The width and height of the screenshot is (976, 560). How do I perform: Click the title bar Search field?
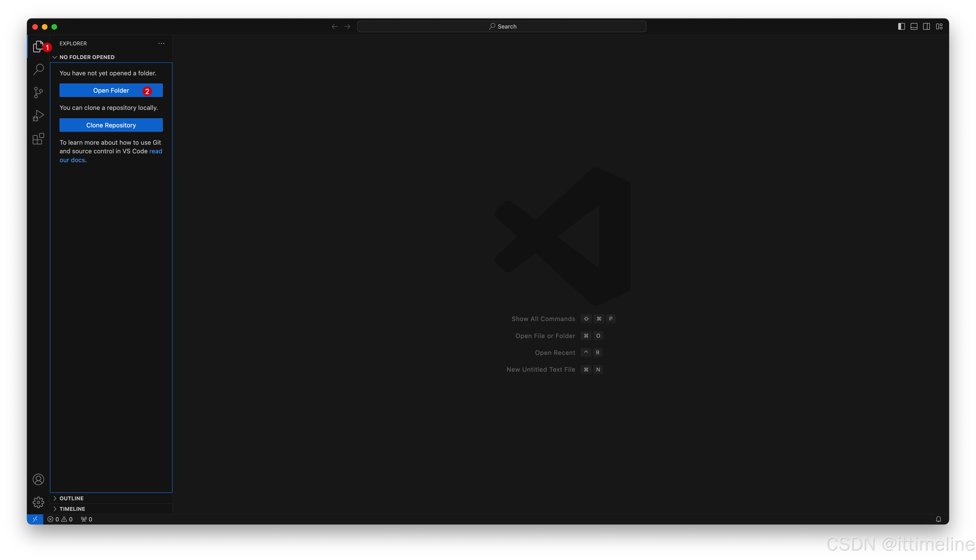[501, 27]
